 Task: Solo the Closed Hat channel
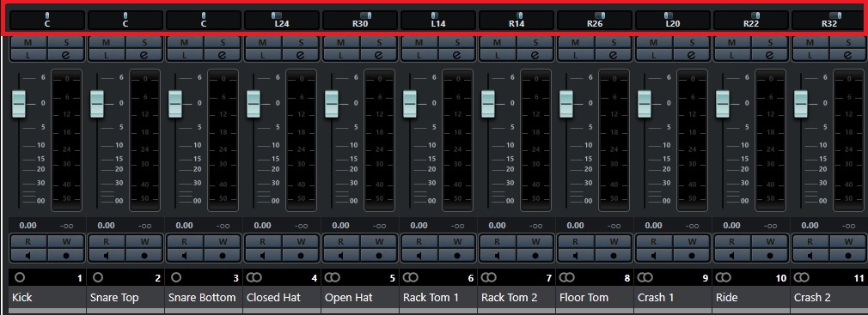pos(301,43)
